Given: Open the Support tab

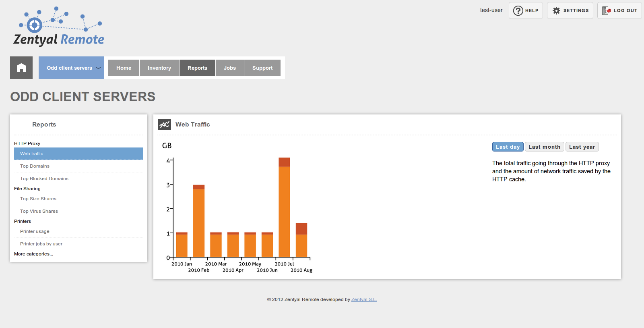Looking at the screenshot, I should 262,68.
